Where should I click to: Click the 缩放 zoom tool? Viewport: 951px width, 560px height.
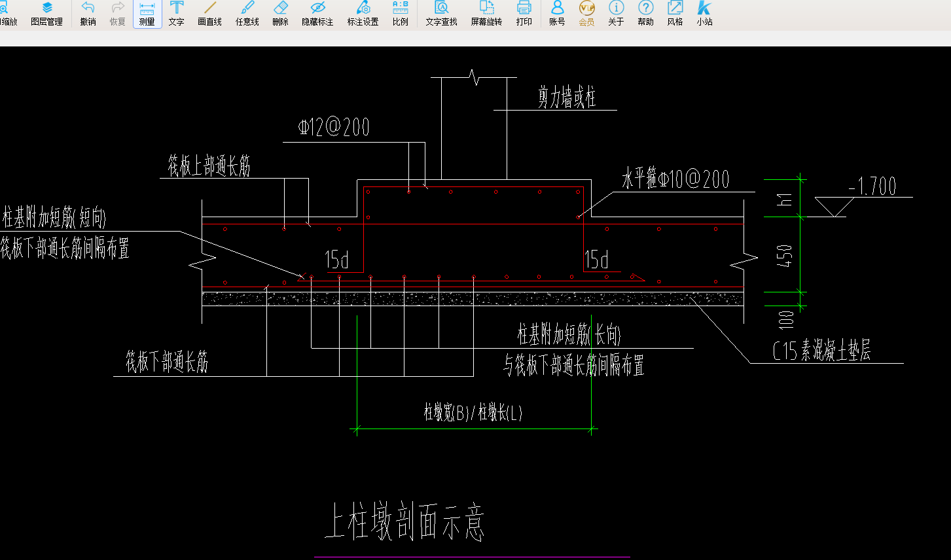pos(9,14)
